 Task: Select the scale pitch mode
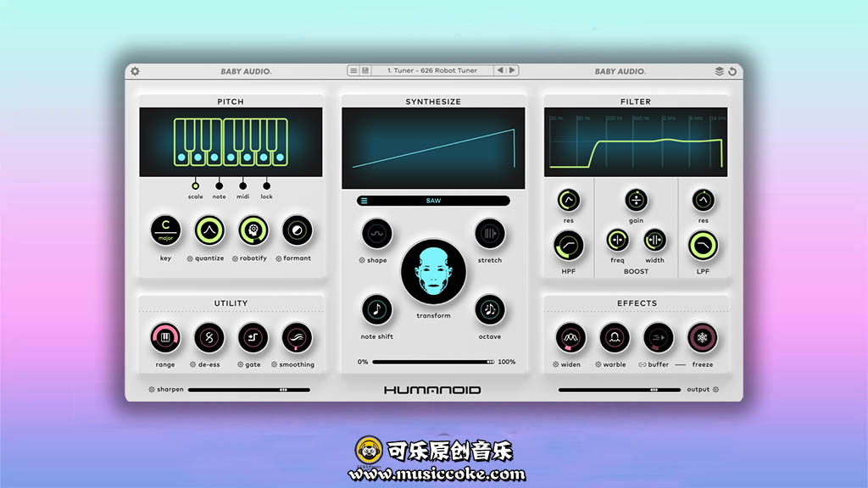tap(196, 186)
